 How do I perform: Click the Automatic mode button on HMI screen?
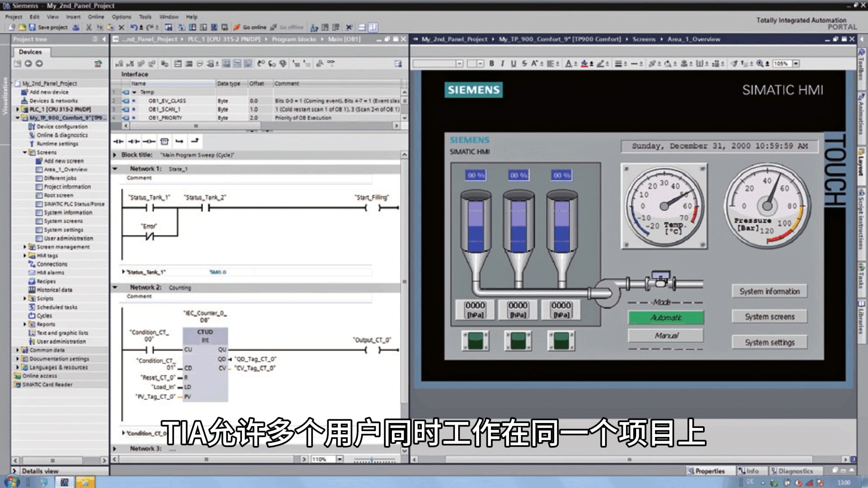coord(666,318)
